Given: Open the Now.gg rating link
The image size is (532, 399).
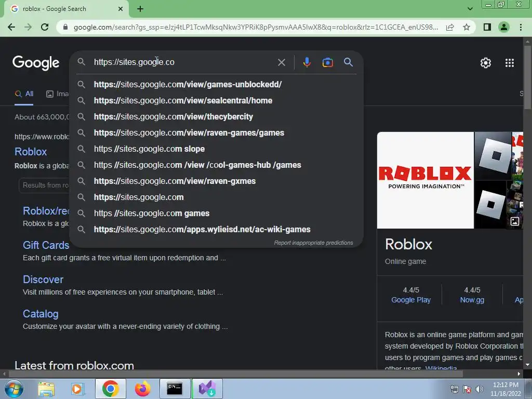Looking at the screenshot, I should 472,300.
